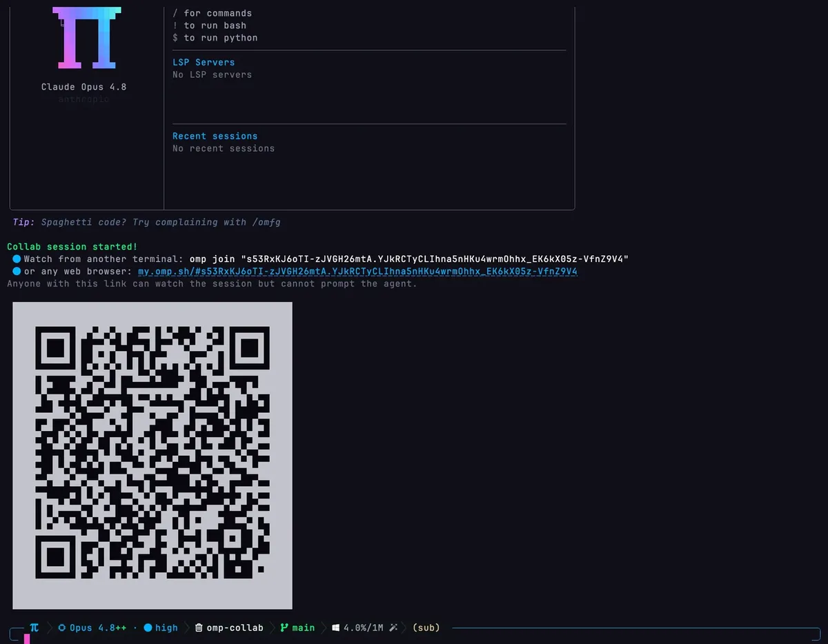Click the 'No LSP servers' text
Screen dimensions: 828x644
213,74
